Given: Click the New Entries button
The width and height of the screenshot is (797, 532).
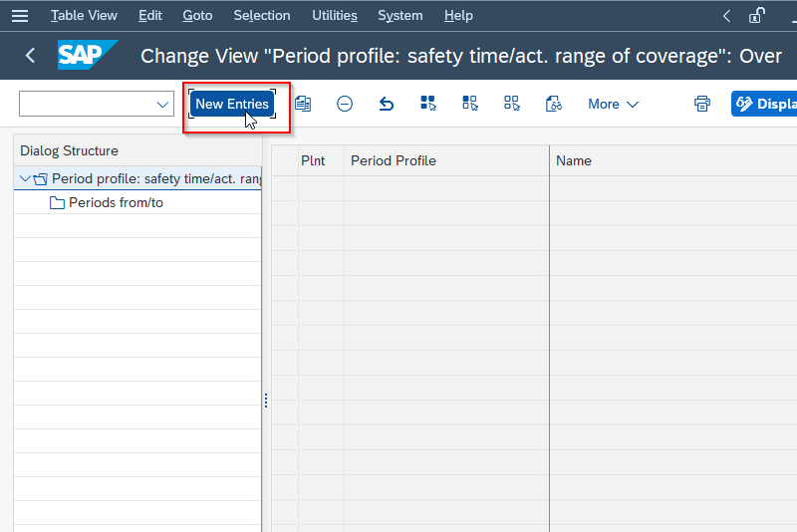Looking at the screenshot, I should tap(232, 104).
